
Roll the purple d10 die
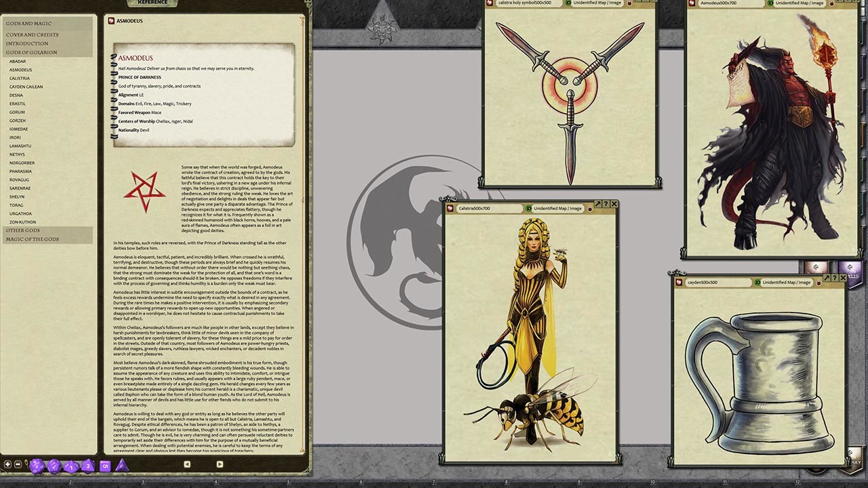(71, 467)
